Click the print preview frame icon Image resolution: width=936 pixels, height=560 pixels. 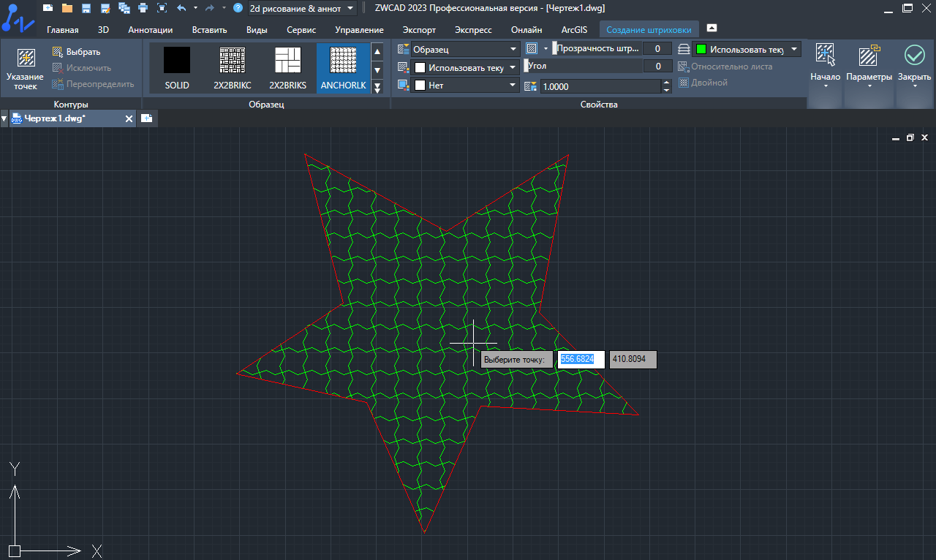point(162,8)
